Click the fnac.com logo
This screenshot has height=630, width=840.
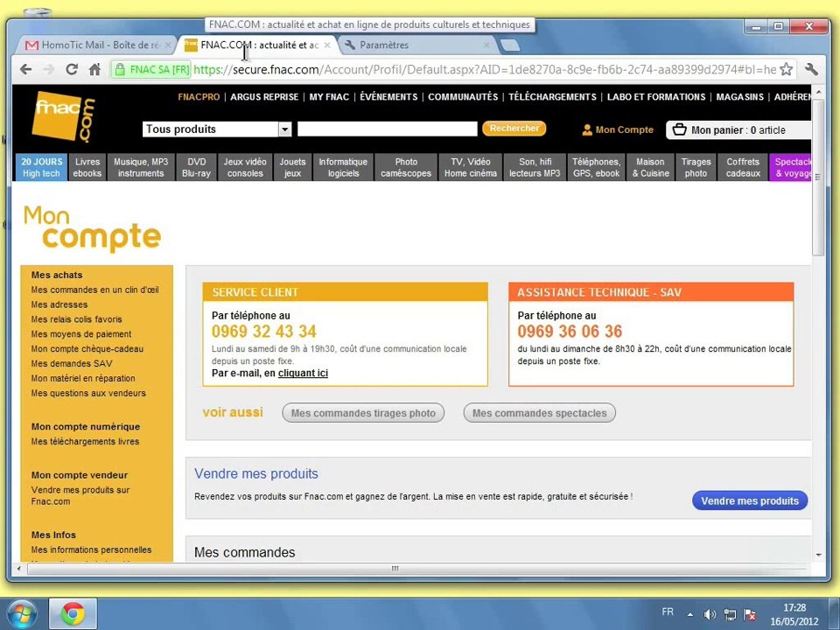click(63, 116)
